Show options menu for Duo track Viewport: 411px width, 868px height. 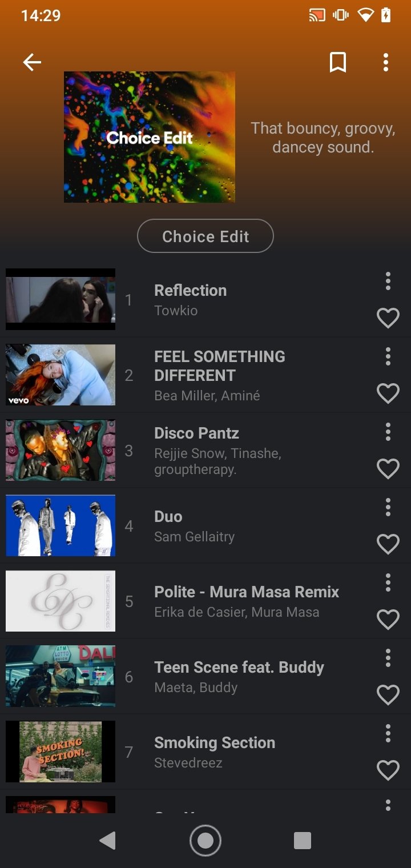(x=388, y=507)
